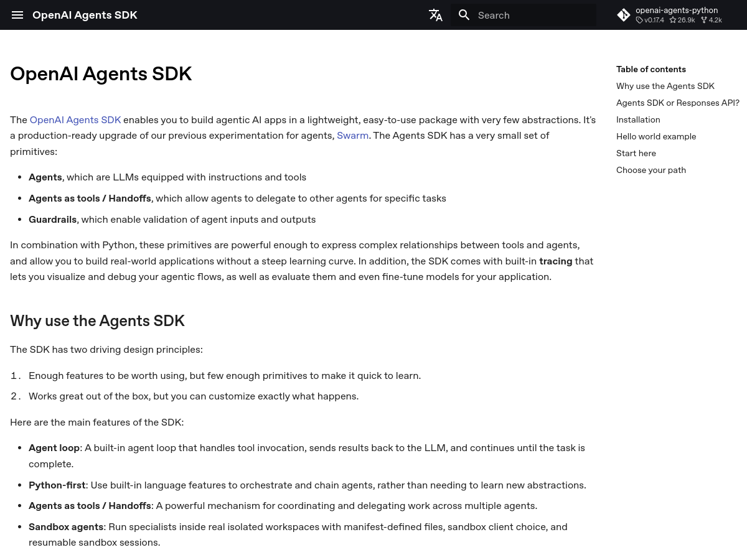Click "The SDK has two driving design principles:"
Viewport: 747px width, 560px height.
coord(106,350)
